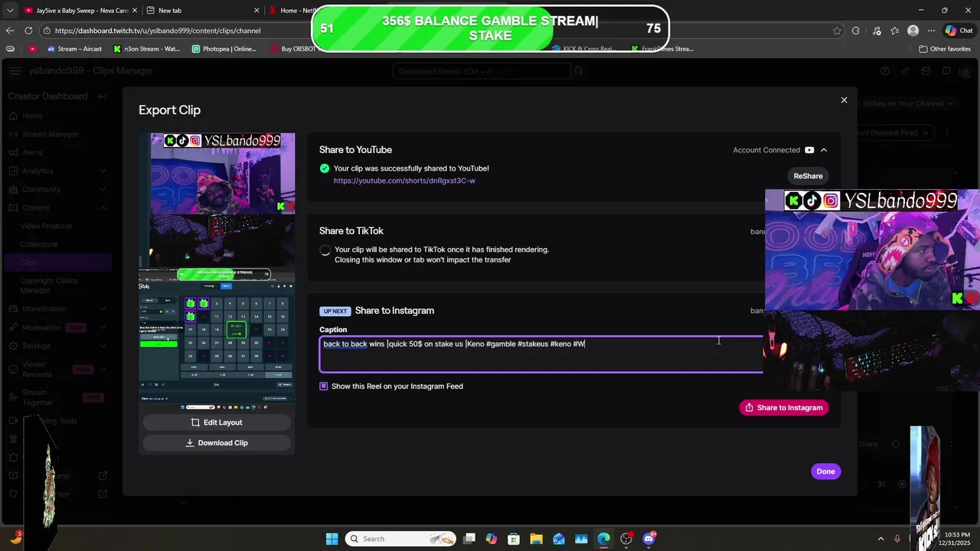The height and width of the screenshot is (551, 980).
Task: Open Outlook mail from the taskbar
Action: [559, 539]
